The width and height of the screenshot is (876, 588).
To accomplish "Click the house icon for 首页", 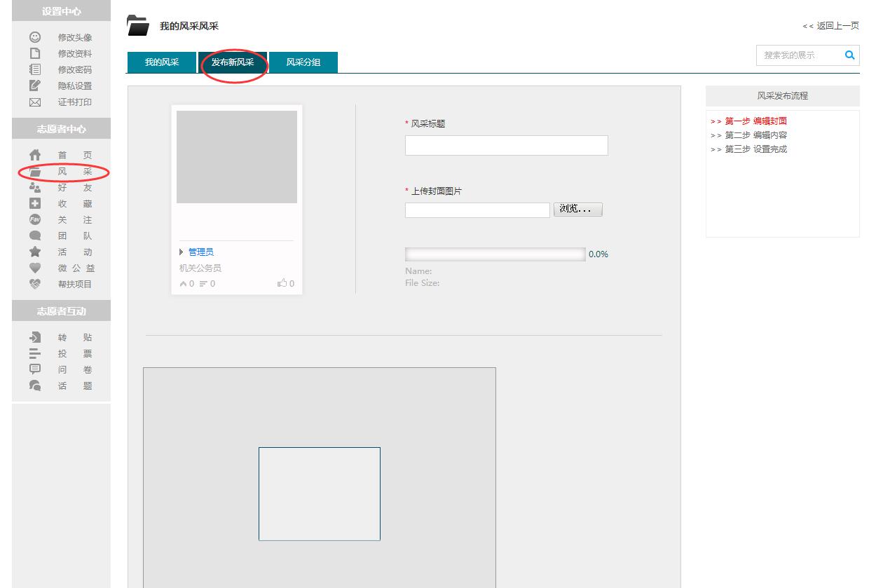I will tap(34, 155).
